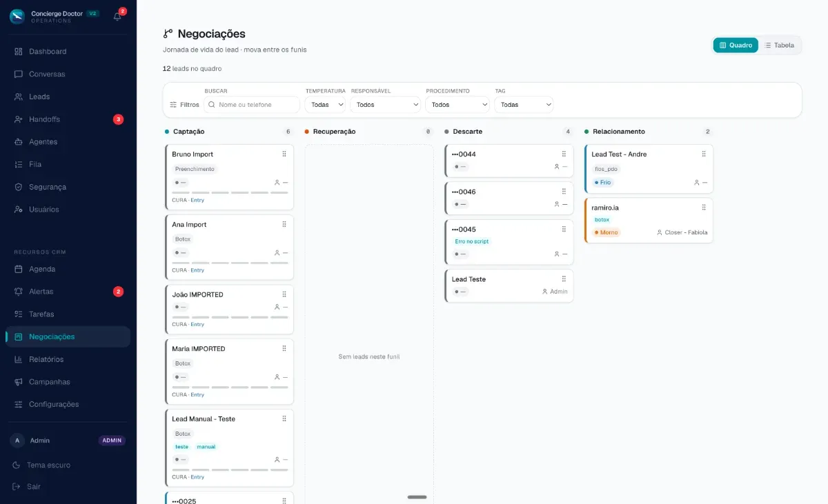
Task: Click the drag handle on João IMPORTED card
Action: pos(284,294)
